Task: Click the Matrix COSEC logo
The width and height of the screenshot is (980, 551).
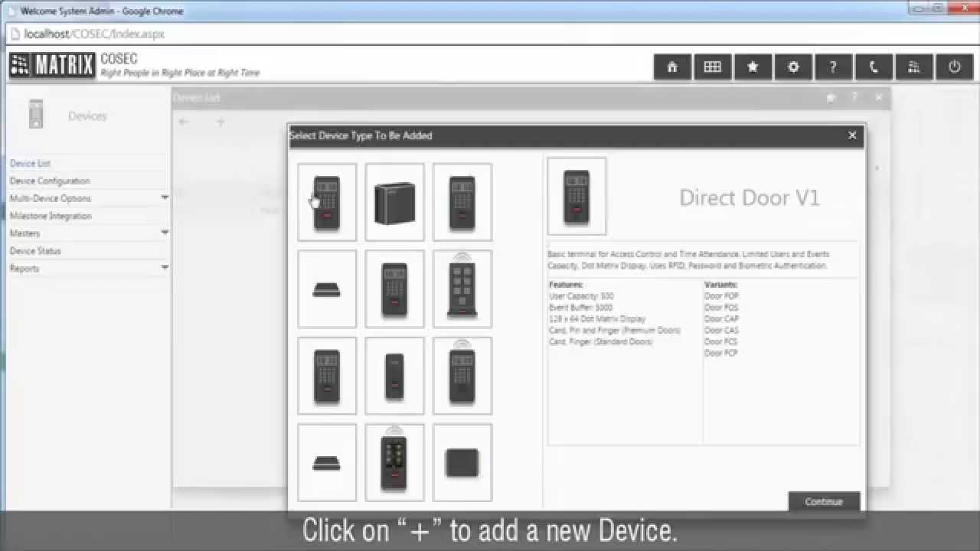Action: coord(52,66)
